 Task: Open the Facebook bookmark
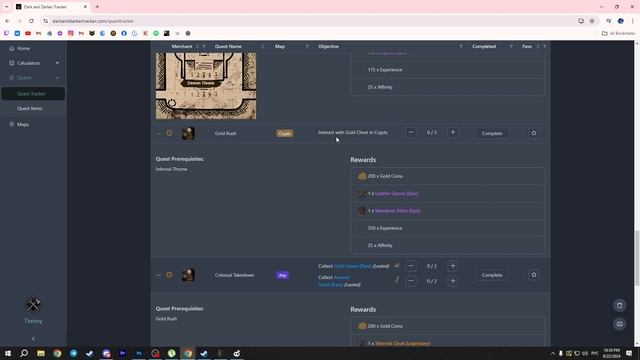pos(124,33)
